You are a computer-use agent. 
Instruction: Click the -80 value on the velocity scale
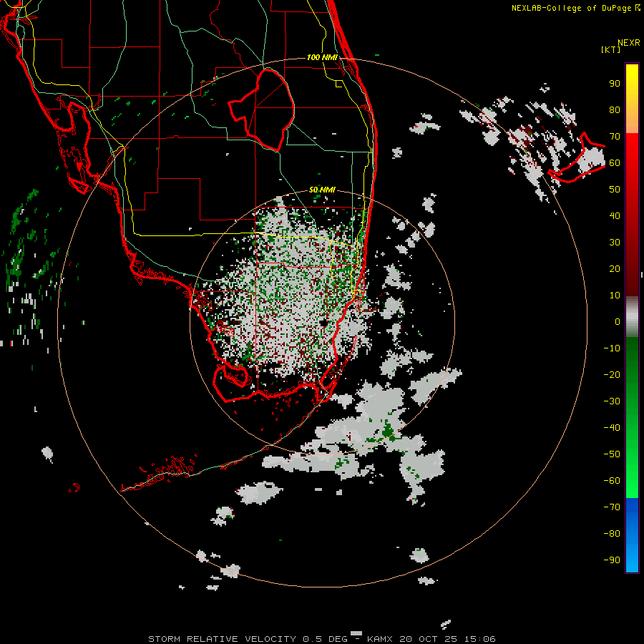pyautogui.click(x=612, y=534)
